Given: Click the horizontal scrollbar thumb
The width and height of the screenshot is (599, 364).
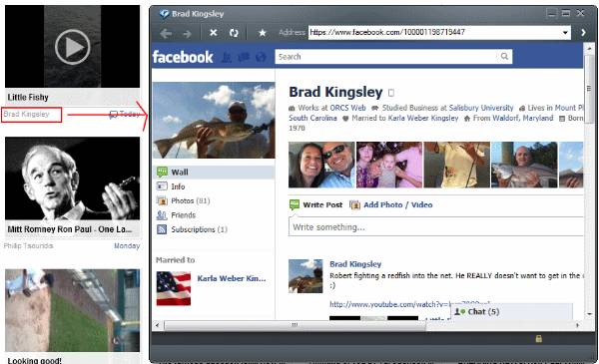Looking at the screenshot, I should (x=295, y=325).
